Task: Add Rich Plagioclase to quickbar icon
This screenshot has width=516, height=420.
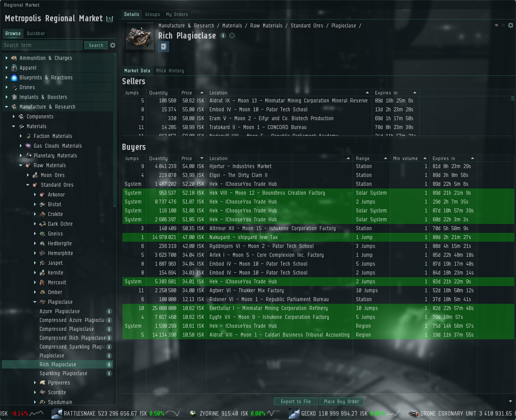Action: [164, 47]
